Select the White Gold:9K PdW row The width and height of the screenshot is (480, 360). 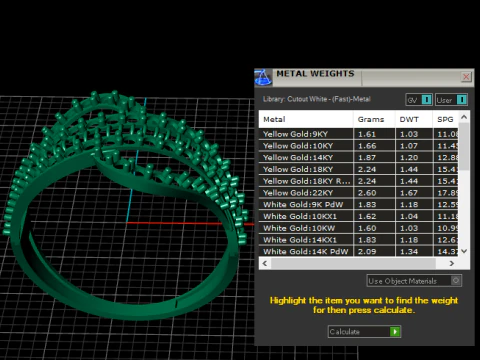358,204
